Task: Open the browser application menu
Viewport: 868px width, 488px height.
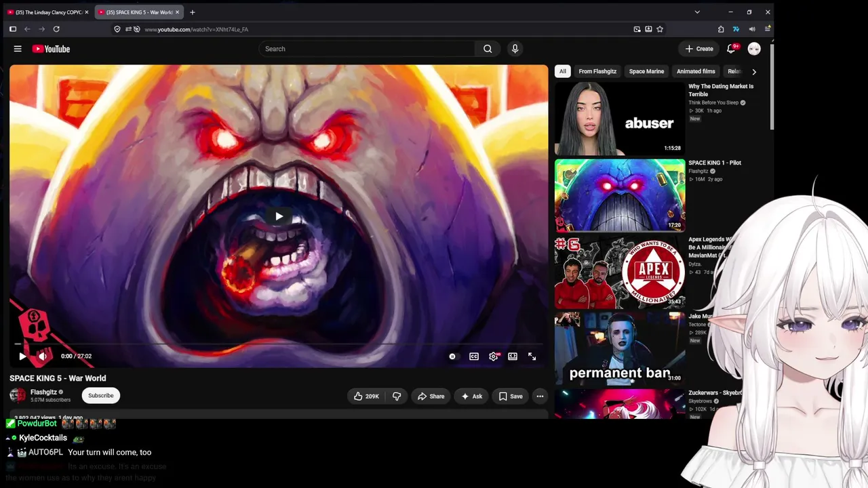Action: point(768,29)
